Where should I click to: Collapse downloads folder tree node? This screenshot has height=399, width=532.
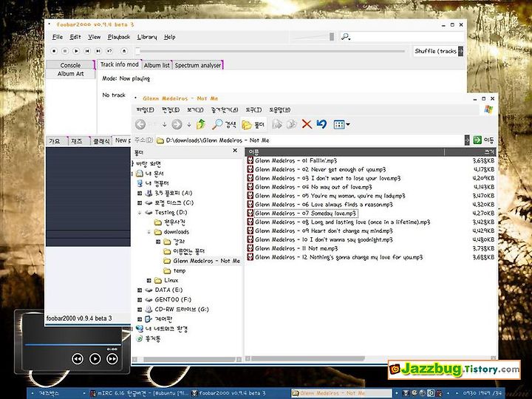[149, 232]
